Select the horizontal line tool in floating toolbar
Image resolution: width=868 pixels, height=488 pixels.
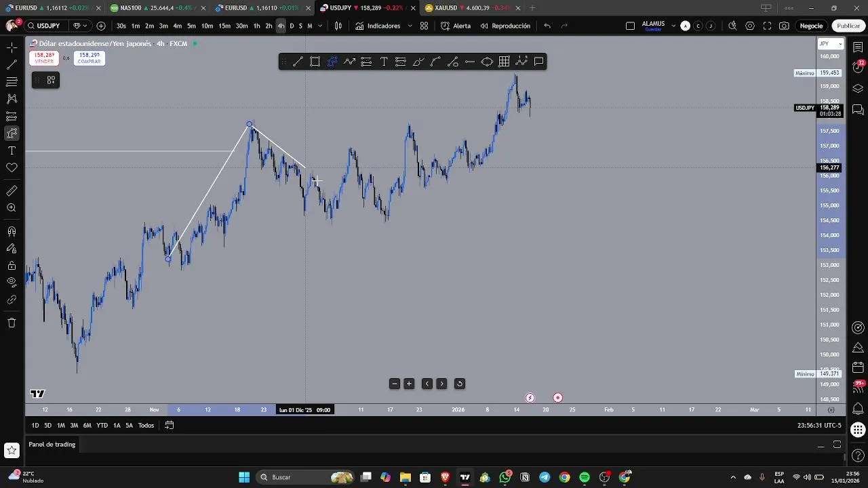point(470,62)
